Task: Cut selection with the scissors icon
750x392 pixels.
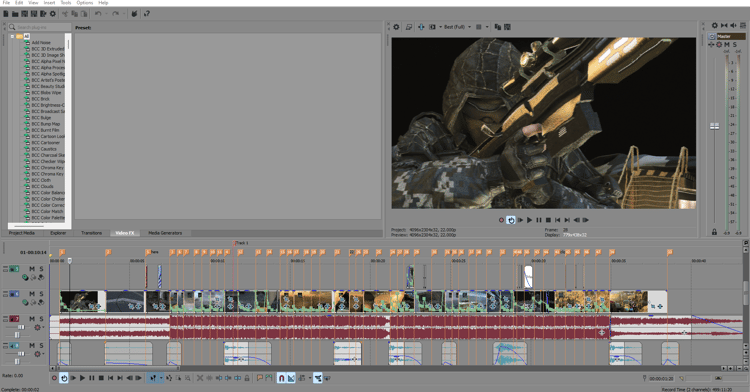Action: pyautogui.click(x=65, y=14)
